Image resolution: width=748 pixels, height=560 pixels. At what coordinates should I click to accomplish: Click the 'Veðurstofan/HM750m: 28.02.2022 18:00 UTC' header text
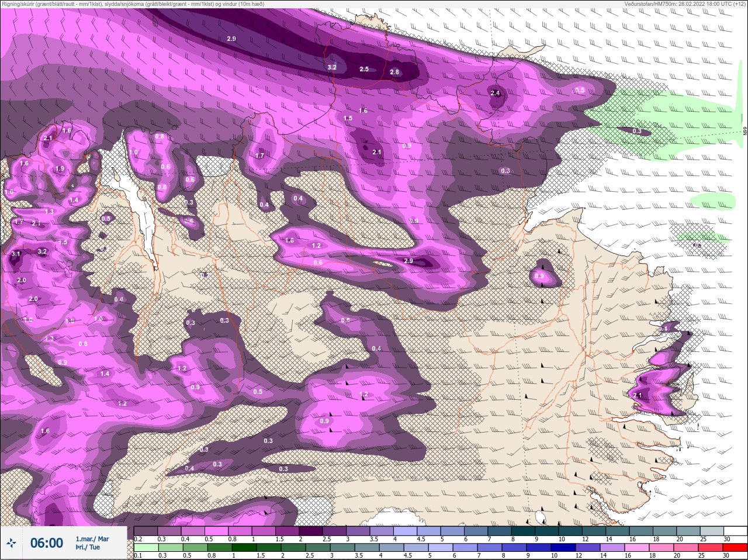pyautogui.click(x=685, y=4)
